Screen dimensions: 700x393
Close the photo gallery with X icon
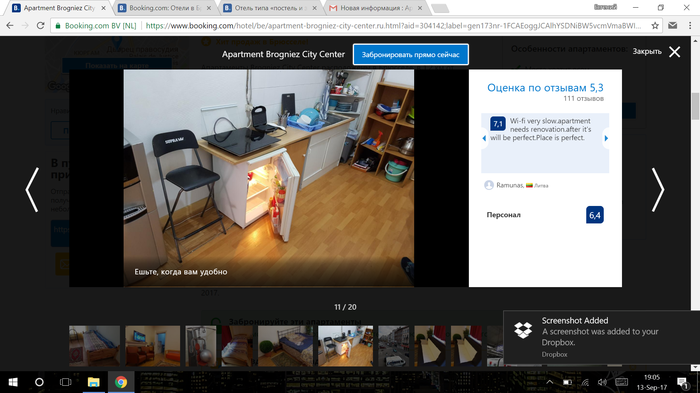[x=675, y=52]
